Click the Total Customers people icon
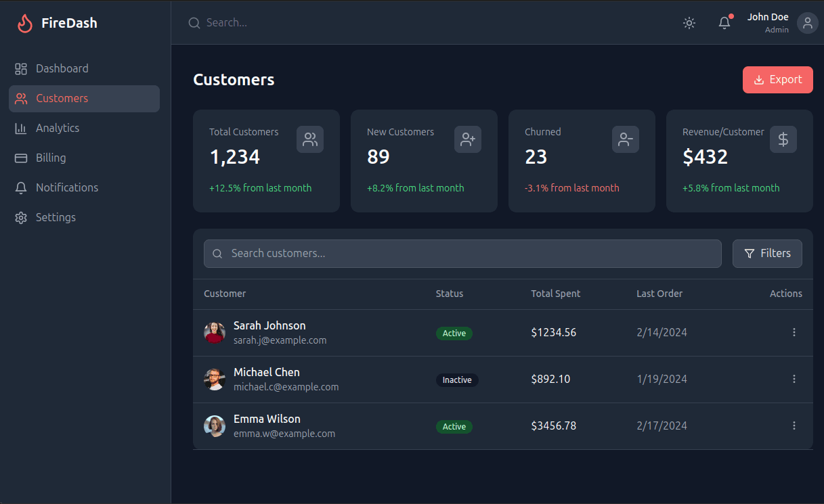 (310, 139)
